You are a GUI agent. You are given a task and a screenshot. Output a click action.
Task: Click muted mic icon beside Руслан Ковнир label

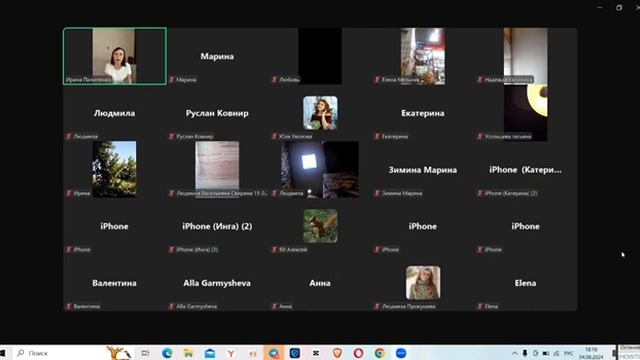[x=171, y=136]
